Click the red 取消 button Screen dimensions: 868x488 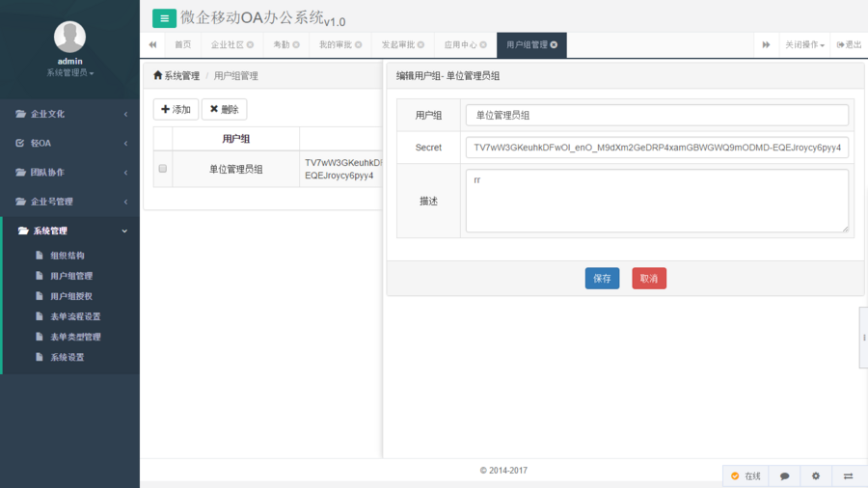649,279
